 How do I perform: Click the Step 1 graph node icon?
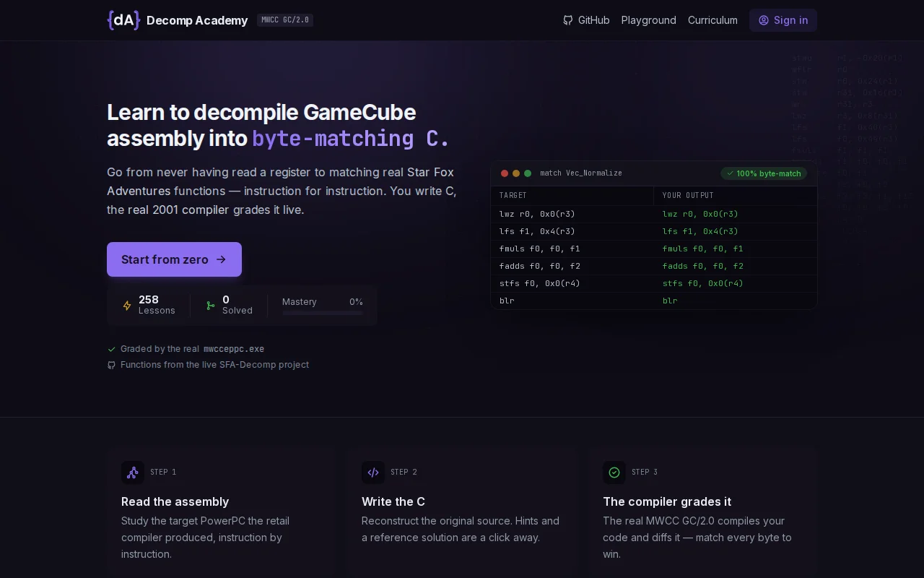coord(133,473)
